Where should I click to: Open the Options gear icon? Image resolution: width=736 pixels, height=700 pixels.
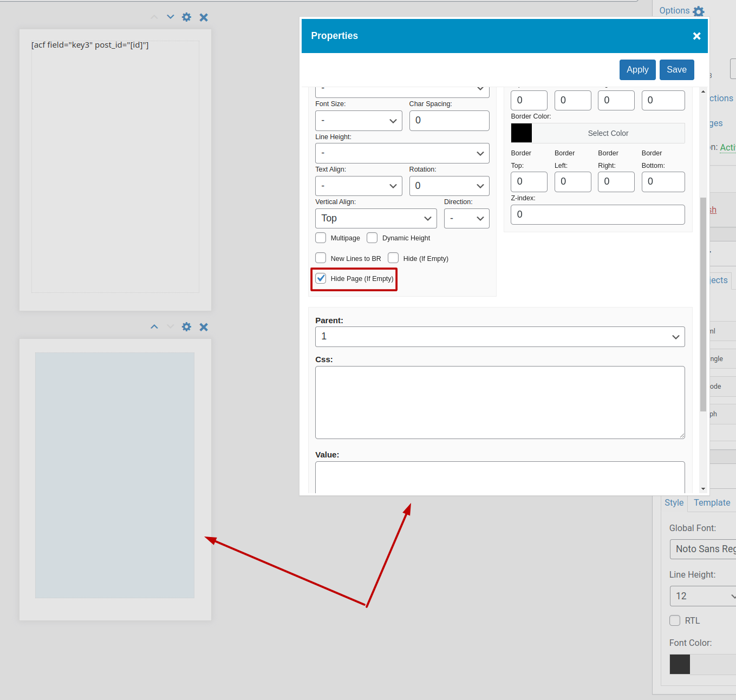699,11
